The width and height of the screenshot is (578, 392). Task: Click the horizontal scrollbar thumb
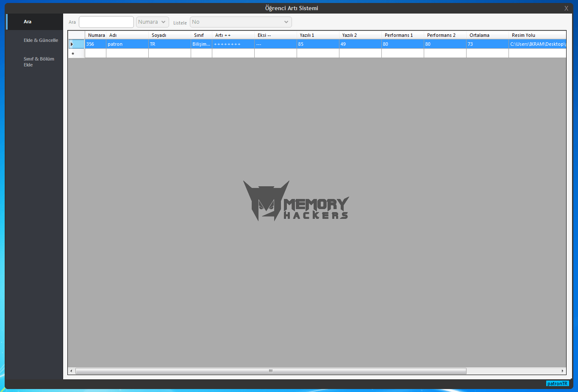click(271, 371)
